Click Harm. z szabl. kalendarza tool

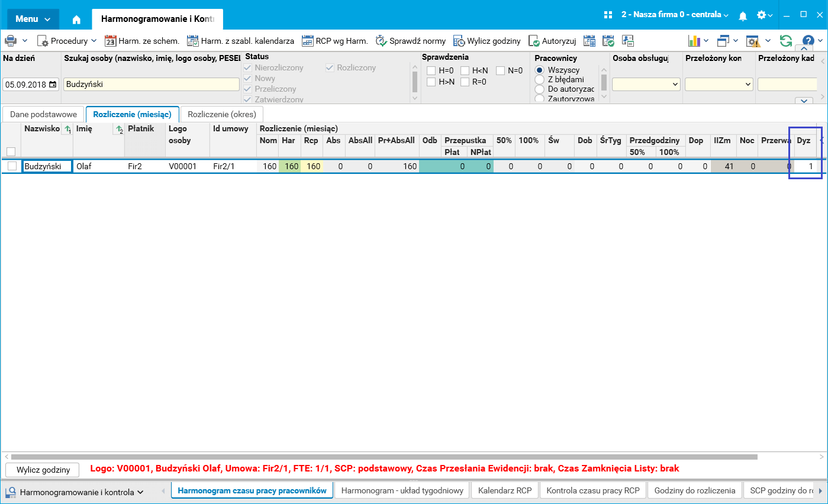click(x=240, y=41)
